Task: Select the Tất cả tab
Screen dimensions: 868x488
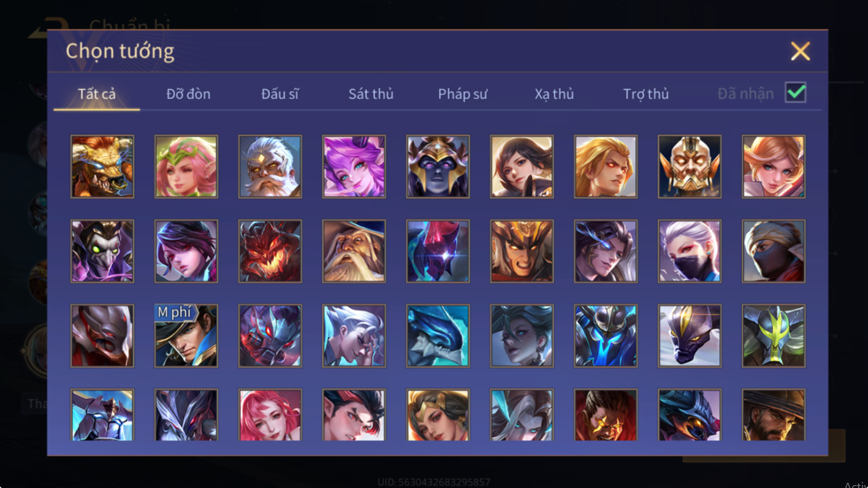Action: coord(97,94)
